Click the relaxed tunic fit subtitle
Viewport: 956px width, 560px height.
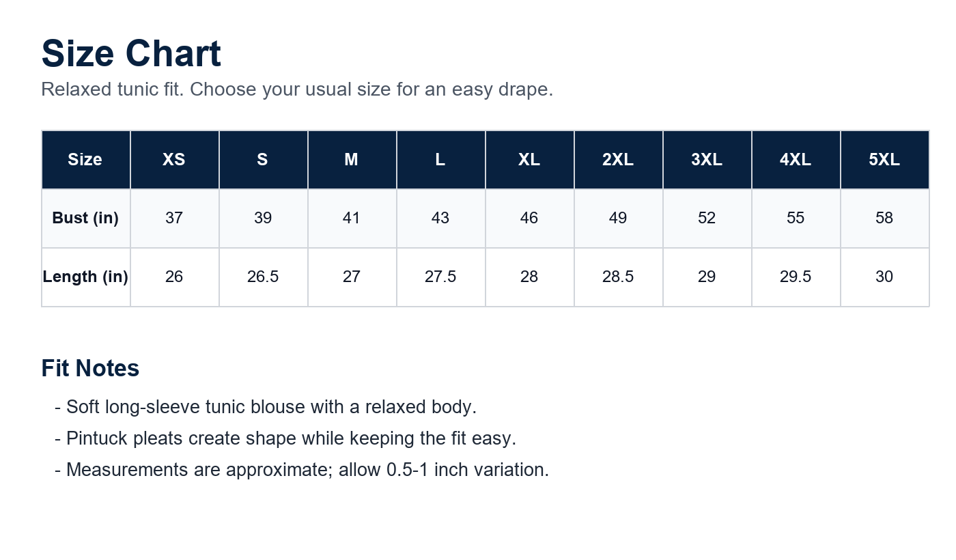pyautogui.click(x=297, y=89)
